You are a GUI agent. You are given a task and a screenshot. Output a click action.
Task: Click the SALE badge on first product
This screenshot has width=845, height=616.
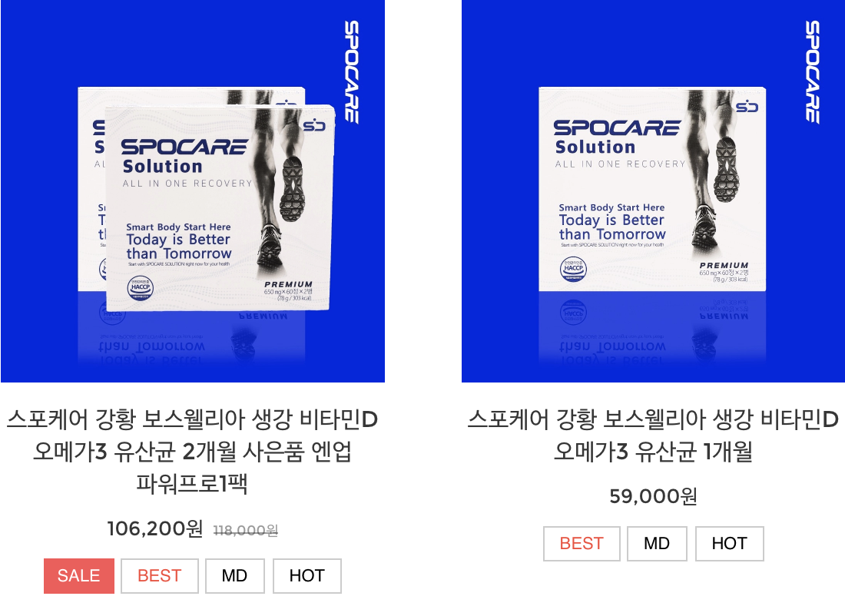pos(78,575)
